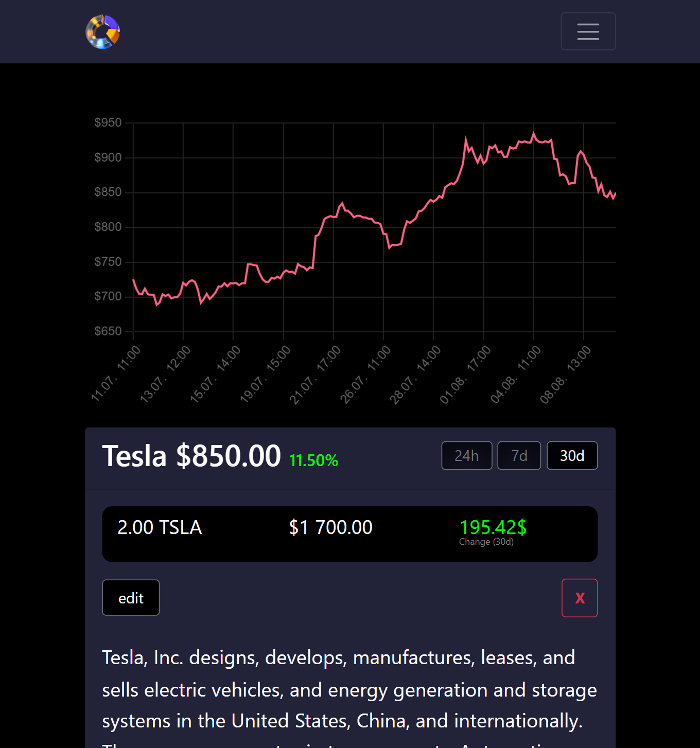Click the 2.00 TSLA holdings amount
Viewport: 700px width, 748px height.
(x=160, y=528)
